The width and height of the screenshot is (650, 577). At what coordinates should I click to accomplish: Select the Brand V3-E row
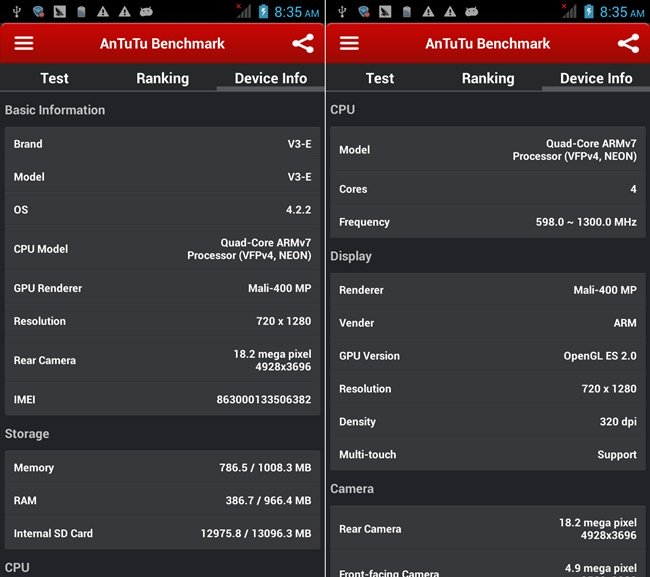162,144
